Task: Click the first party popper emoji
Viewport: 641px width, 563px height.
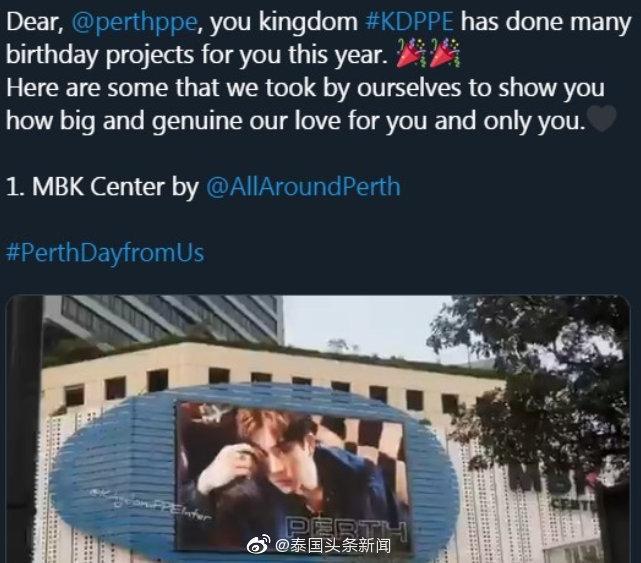Action: click(411, 53)
